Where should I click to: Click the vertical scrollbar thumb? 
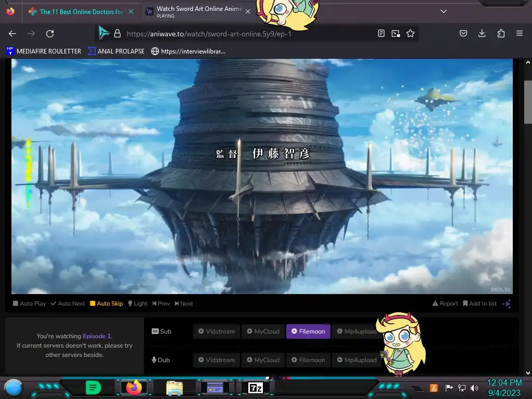(528, 102)
